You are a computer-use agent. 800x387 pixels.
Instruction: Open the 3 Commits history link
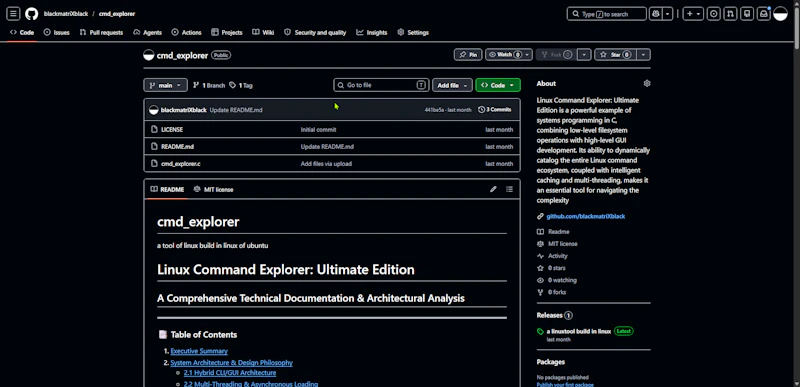(x=495, y=110)
